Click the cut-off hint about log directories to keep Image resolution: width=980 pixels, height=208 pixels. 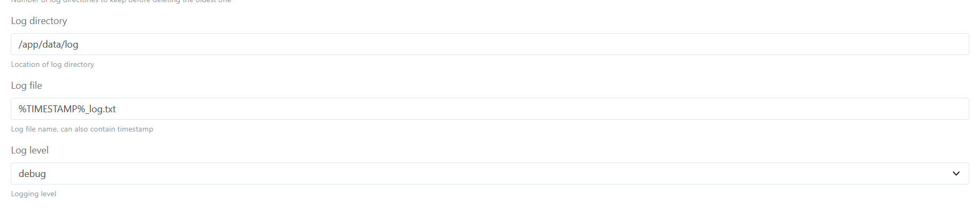(121, 2)
